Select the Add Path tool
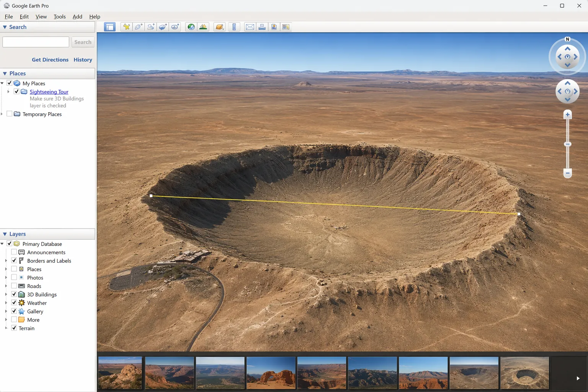Screen dimensions: 588x392 (151, 27)
